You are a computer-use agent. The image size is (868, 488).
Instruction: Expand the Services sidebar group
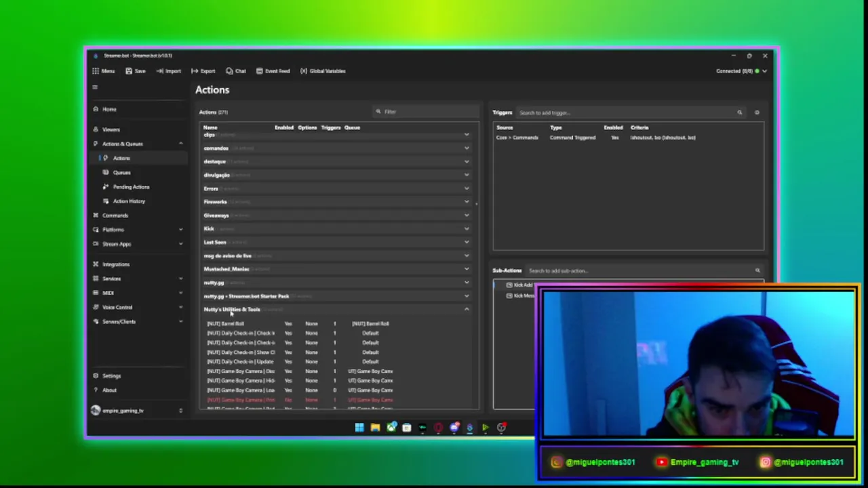[x=138, y=279]
